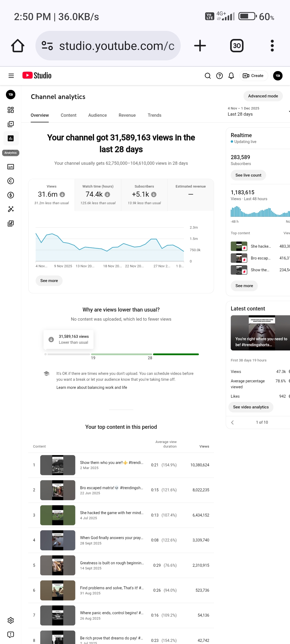This screenshot has width=290, height=644.
Task: Switch to the Revenue tab
Action: click(127, 115)
